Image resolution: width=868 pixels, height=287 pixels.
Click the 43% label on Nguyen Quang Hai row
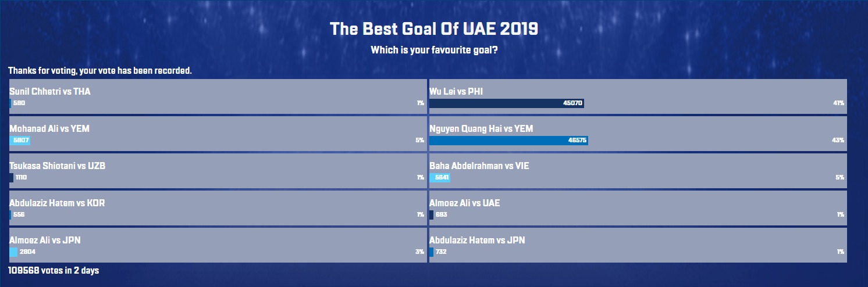coord(838,141)
